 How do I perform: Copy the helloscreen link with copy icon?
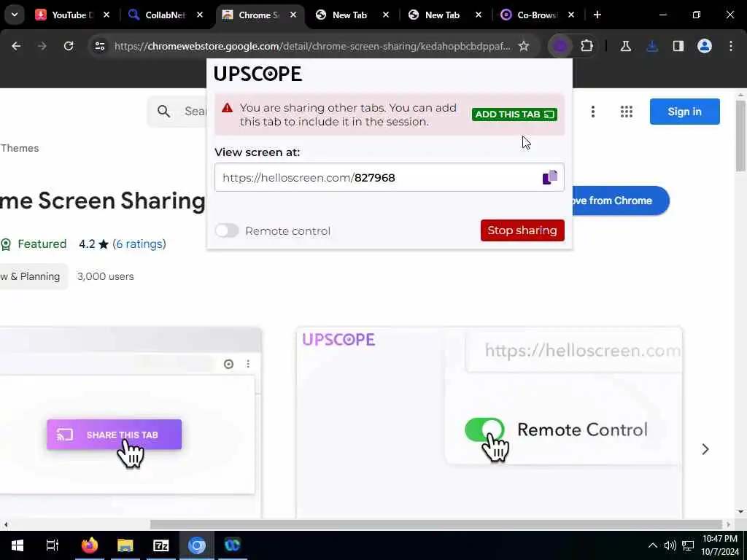click(x=550, y=177)
